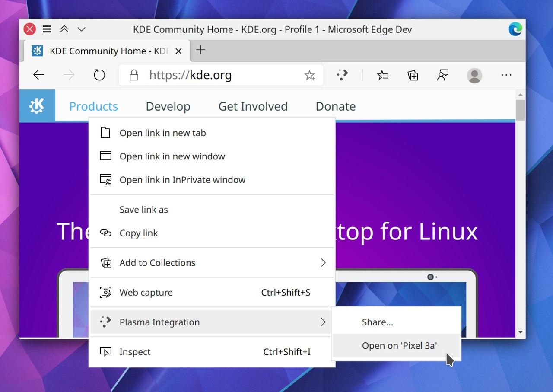Go back using the browser back arrow

pos(39,75)
